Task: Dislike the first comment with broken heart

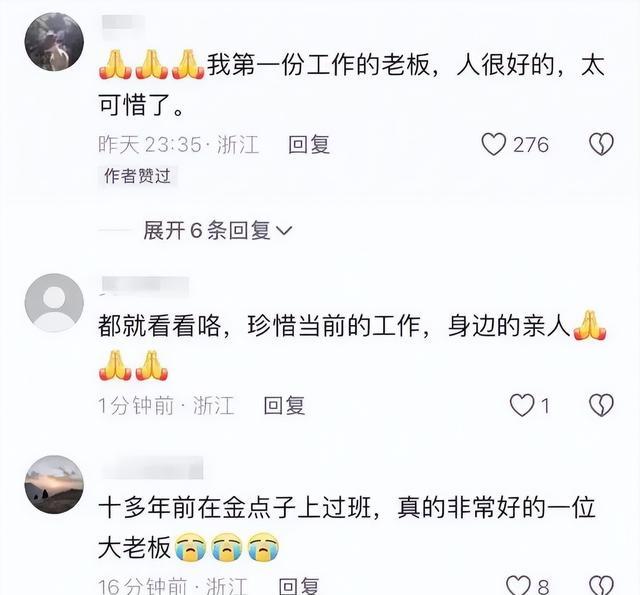Action: pos(602,144)
